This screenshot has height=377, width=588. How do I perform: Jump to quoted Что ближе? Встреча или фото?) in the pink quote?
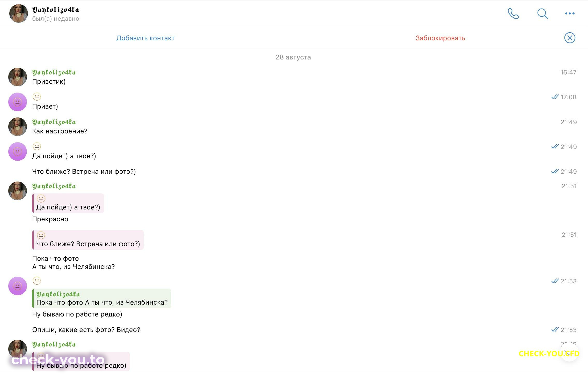[x=88, y=240]
